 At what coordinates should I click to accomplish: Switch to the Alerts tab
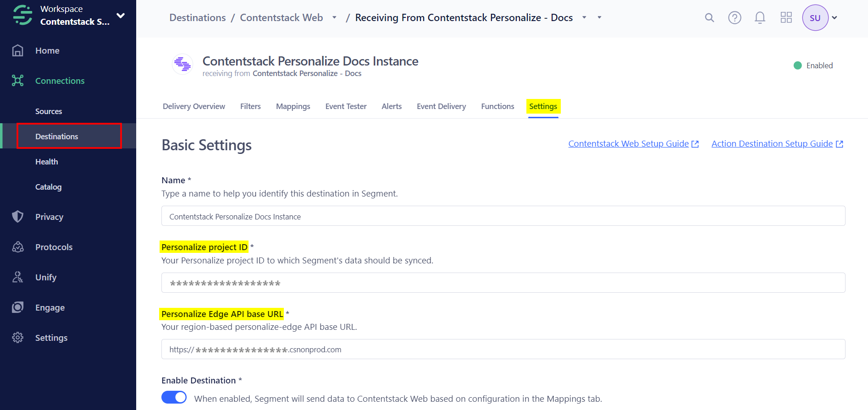coord(392,106)
